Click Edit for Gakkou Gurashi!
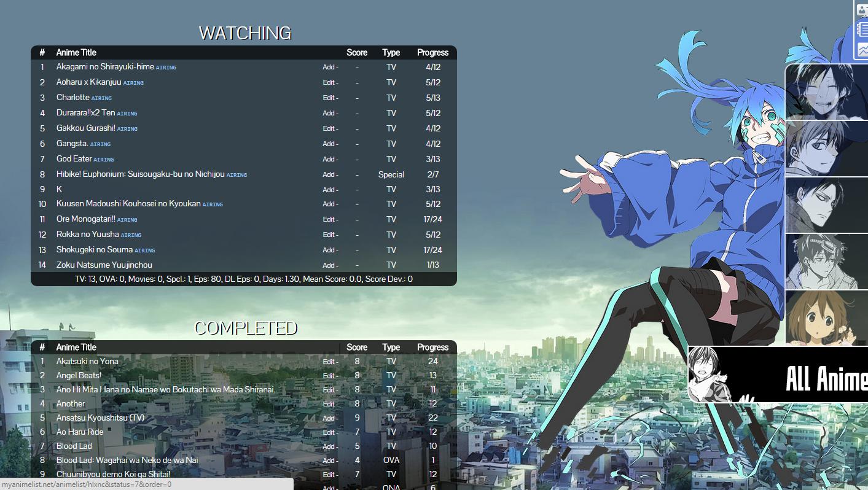This screenshot has width=868, height=490. [x=329, y=129]
